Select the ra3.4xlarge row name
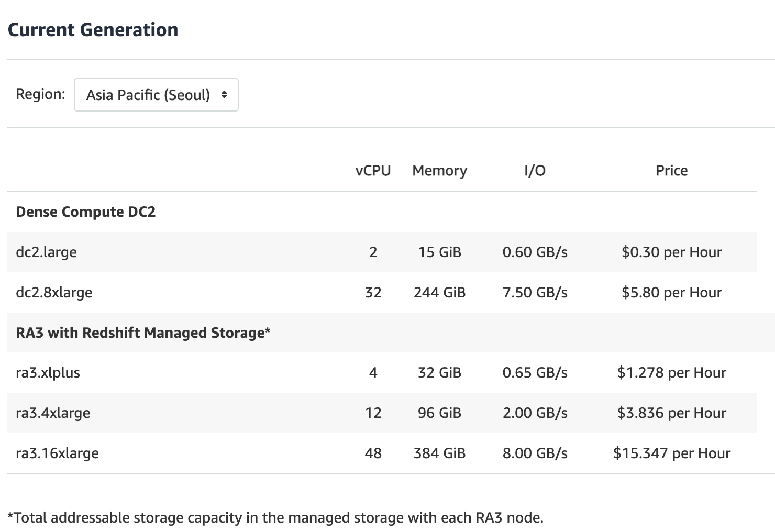The image size is (775, 532). click(x=53, y=413)
